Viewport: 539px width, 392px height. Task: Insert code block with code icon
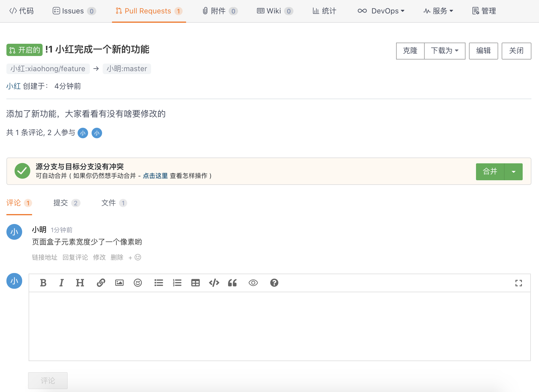point(214,283)
